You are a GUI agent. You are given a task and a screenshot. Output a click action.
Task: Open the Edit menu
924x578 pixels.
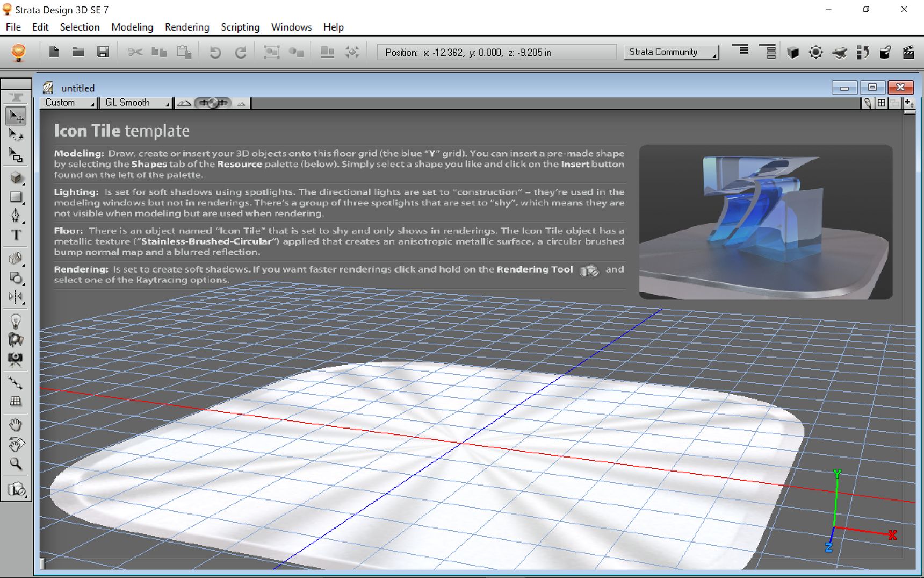40,27
